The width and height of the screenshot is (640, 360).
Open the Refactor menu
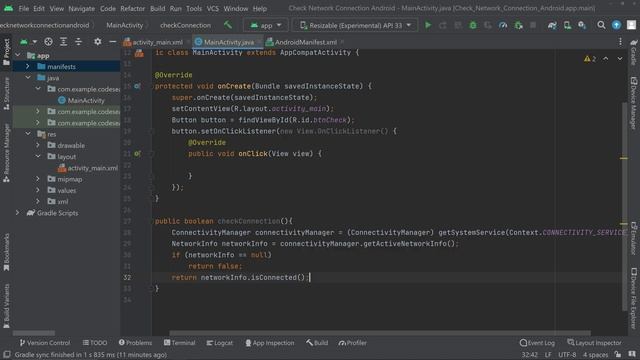click(132, 8)
